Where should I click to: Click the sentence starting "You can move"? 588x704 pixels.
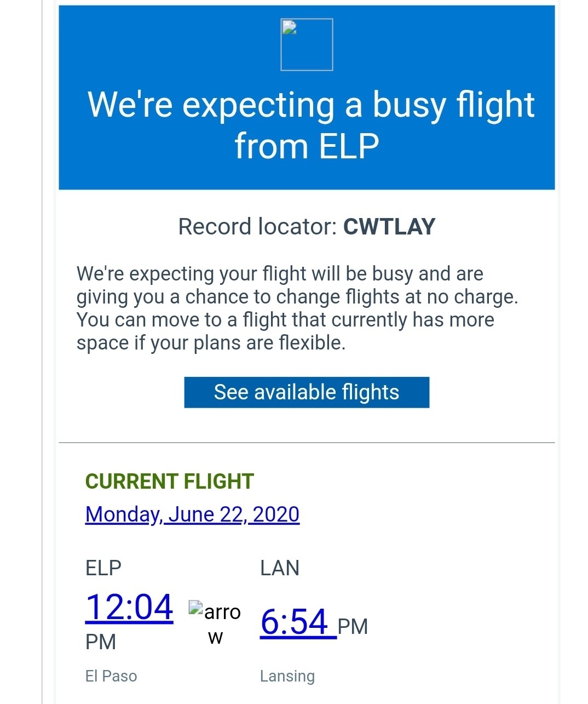pos(285,320)
